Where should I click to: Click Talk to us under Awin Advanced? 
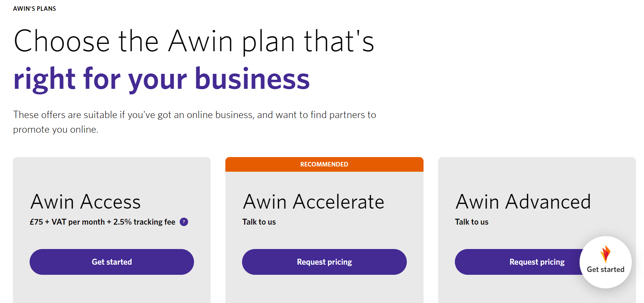coord(472,222)
